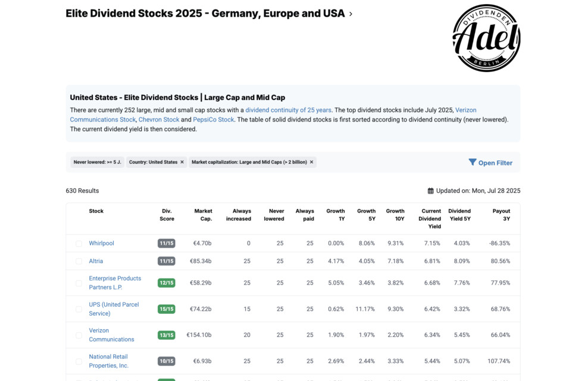588x381 pixels.
Task: Click Whirlpool's gray 11/15 Div. Score badge
Action: point(166,243)
